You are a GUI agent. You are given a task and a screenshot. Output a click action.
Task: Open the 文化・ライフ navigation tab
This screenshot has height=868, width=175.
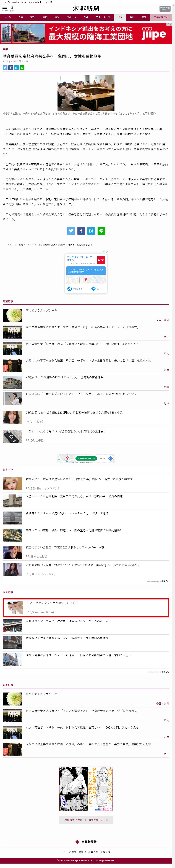coord(103,17)
